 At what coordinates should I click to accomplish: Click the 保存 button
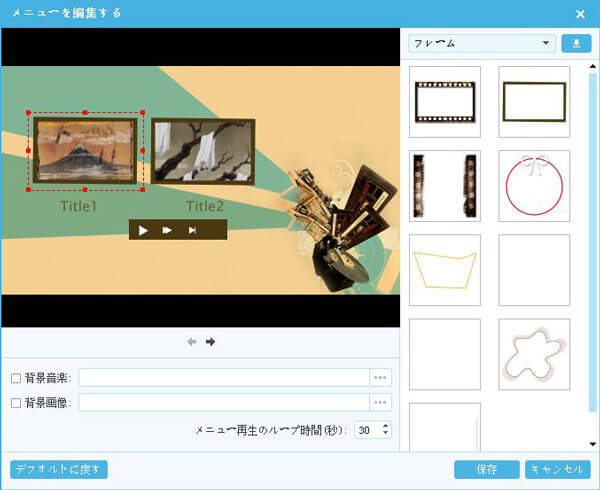pyautogui.click(x=486, y=469)
